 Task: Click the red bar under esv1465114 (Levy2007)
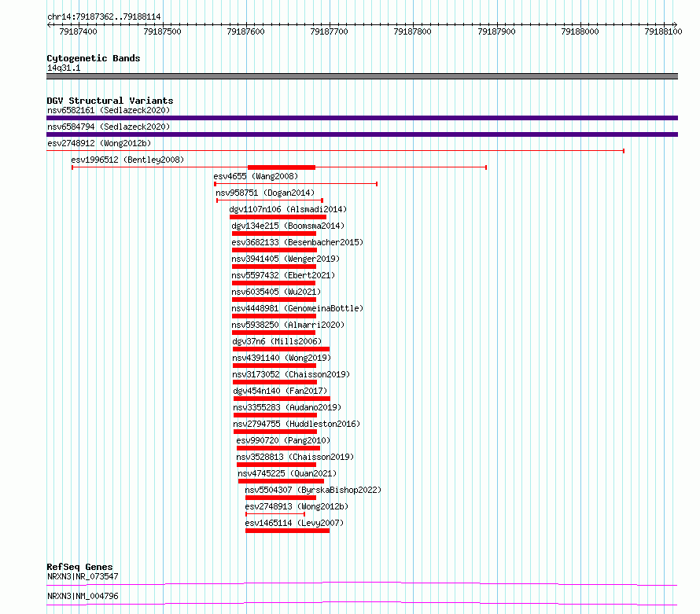tap(288, 531)
